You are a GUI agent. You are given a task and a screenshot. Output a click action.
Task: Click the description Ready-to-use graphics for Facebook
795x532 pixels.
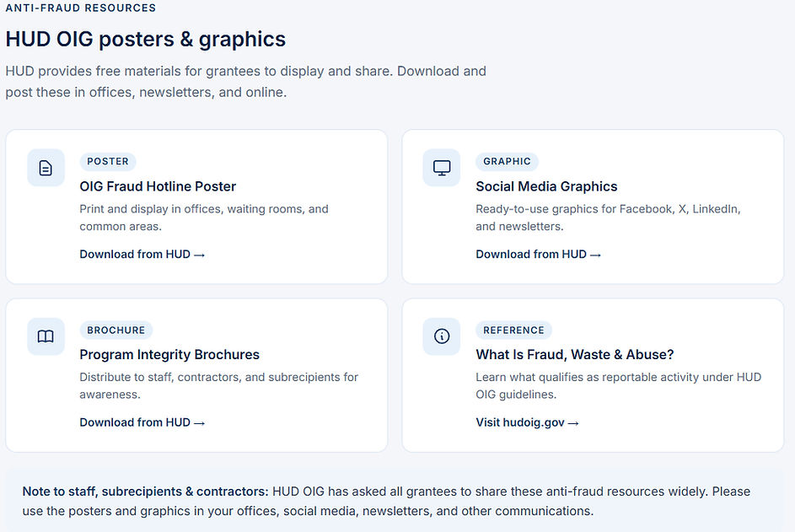pyautogui.click(x=608, y=218)
